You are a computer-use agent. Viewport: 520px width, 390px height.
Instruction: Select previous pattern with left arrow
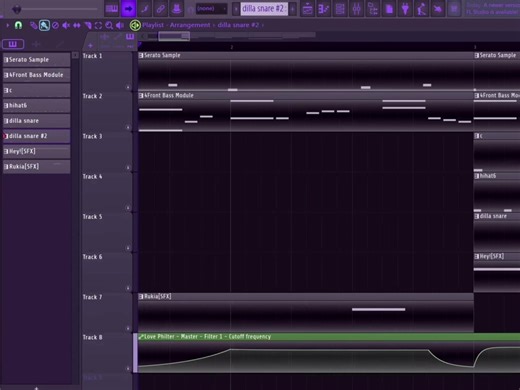pyautogui.click(x=236, y=9)
